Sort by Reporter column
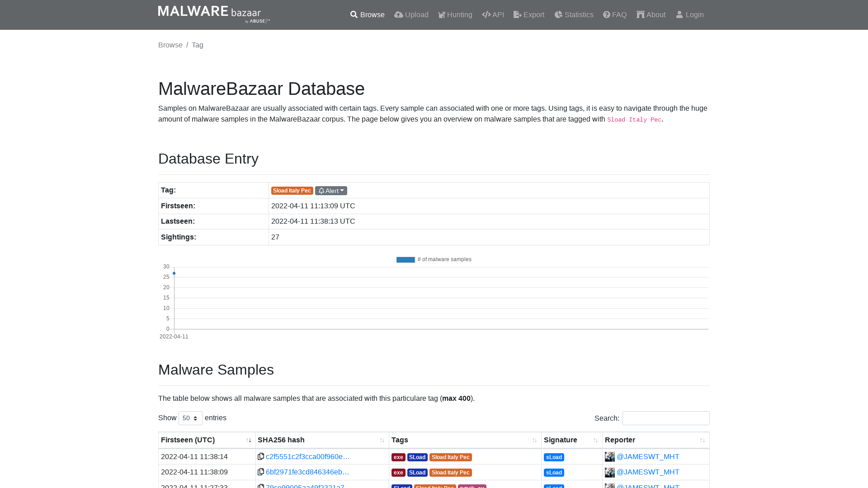This screenshot has height=488, width=868. tap(656, 440)
